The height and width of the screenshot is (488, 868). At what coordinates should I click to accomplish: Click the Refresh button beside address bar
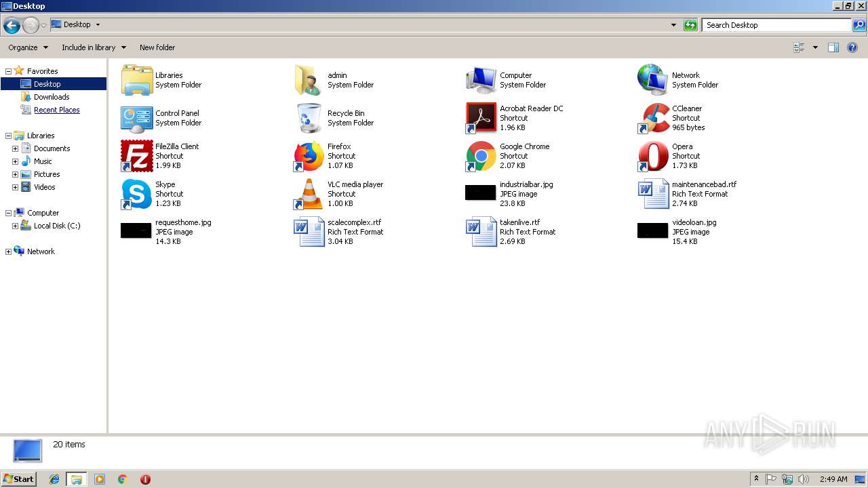click(690, 25)
